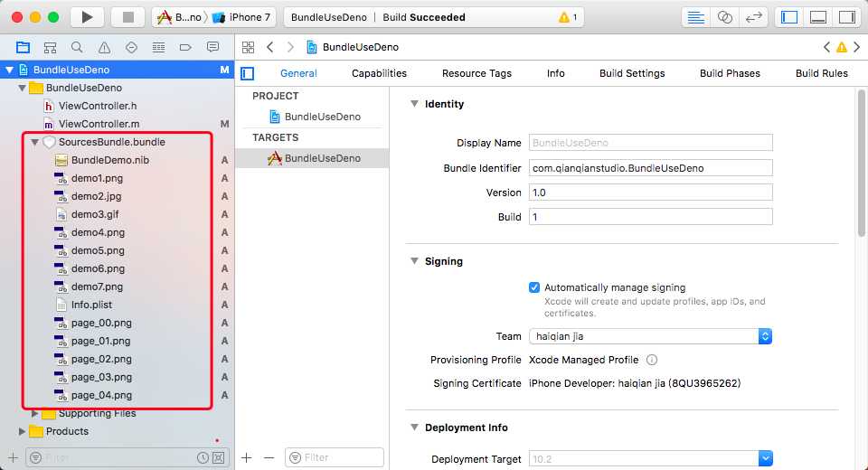The height and width of the screenshot is (470, 868).
Task: Hide or show the Utilities pane
Action: pos(847,17)
